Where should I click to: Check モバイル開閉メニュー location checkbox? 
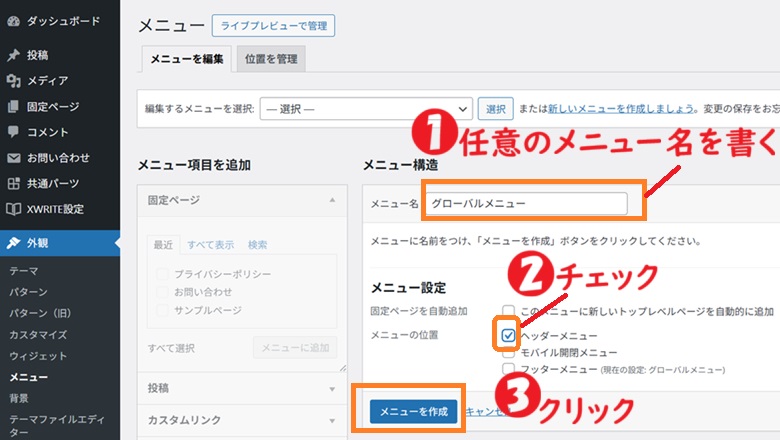click(x=508, y=352)
